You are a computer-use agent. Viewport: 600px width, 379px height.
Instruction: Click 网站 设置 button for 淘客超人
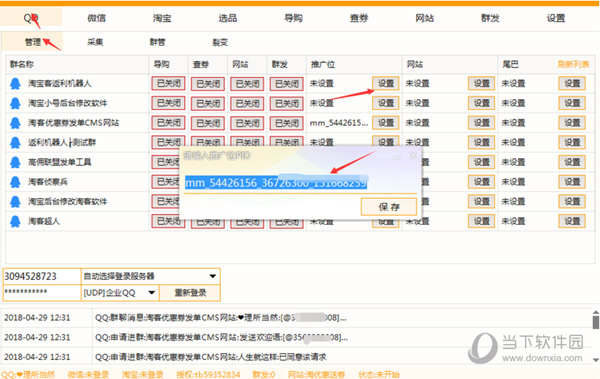point(481,221)
